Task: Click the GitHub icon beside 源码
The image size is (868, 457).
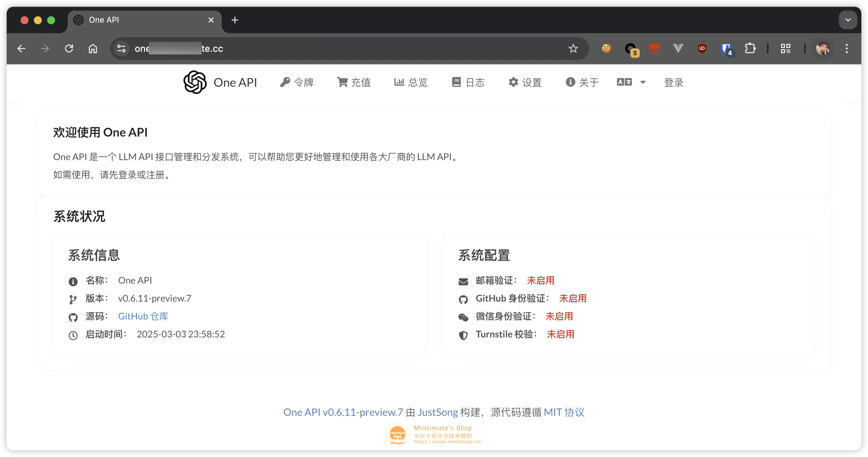Action: pos(73,317)
